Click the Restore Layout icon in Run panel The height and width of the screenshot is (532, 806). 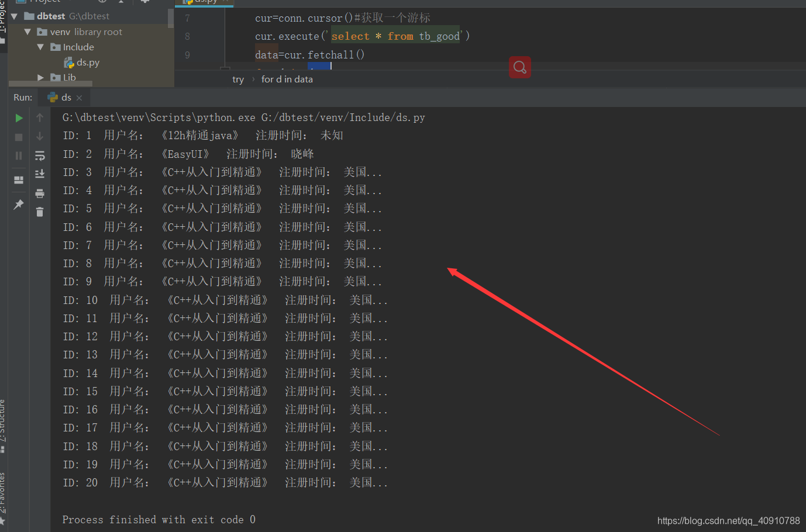(19, 180)
